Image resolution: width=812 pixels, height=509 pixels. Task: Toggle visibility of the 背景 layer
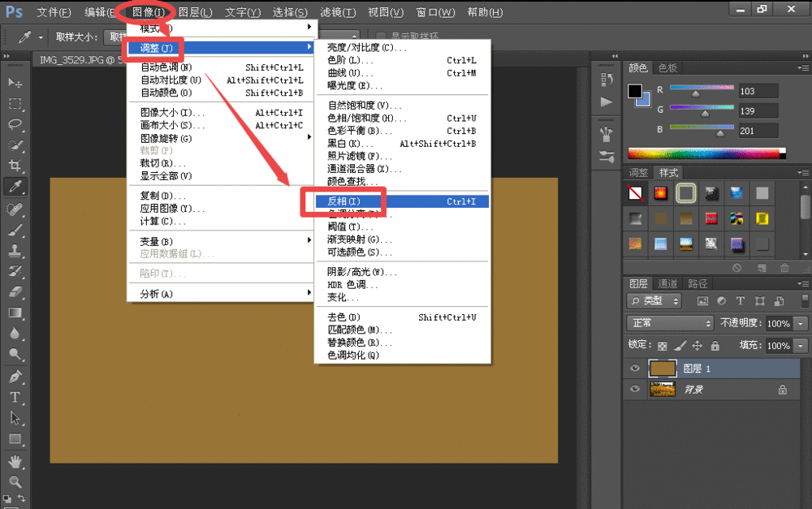635,390
